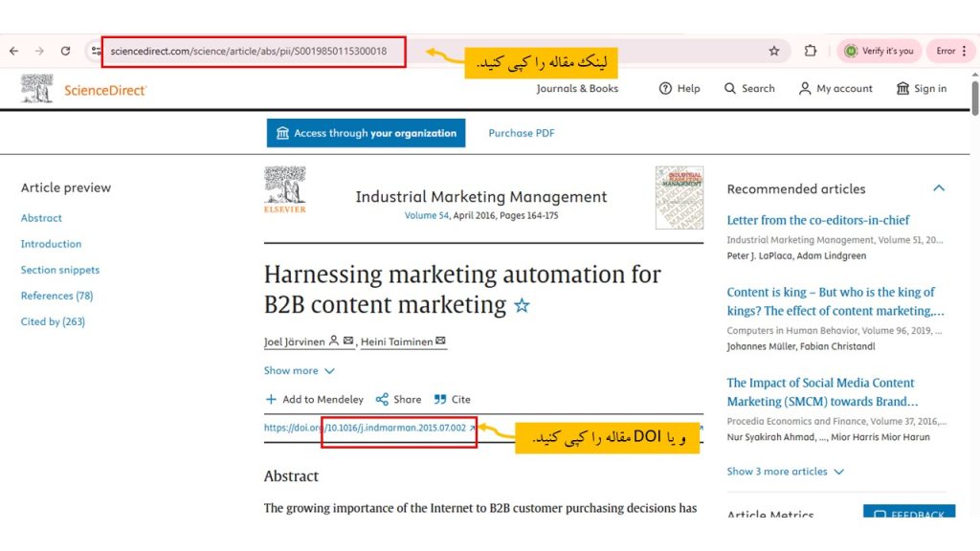The height and width of the screenshot is (551, 980).
Task: Bookmark this page with star icon
Action: pos(774,51)
